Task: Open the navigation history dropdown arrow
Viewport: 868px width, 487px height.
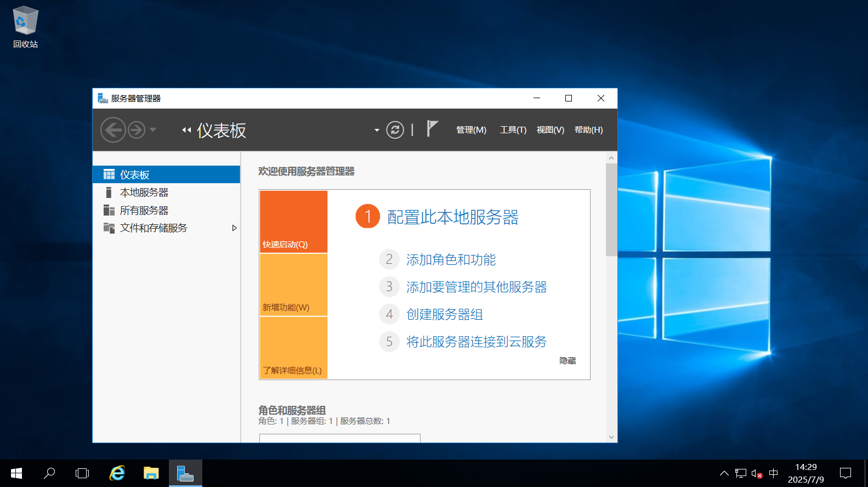Action: coord(153,130)
